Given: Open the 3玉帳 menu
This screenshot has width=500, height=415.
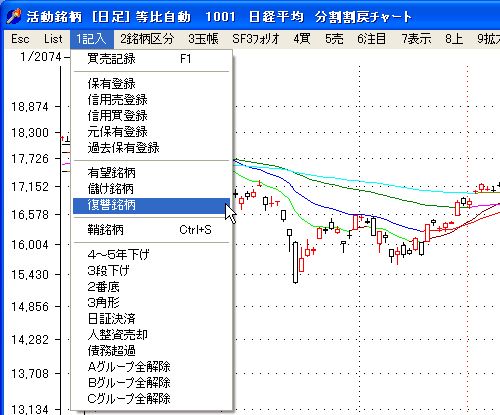Looking at the screenshot, I should pyautogui.click(x=203, y=39).
